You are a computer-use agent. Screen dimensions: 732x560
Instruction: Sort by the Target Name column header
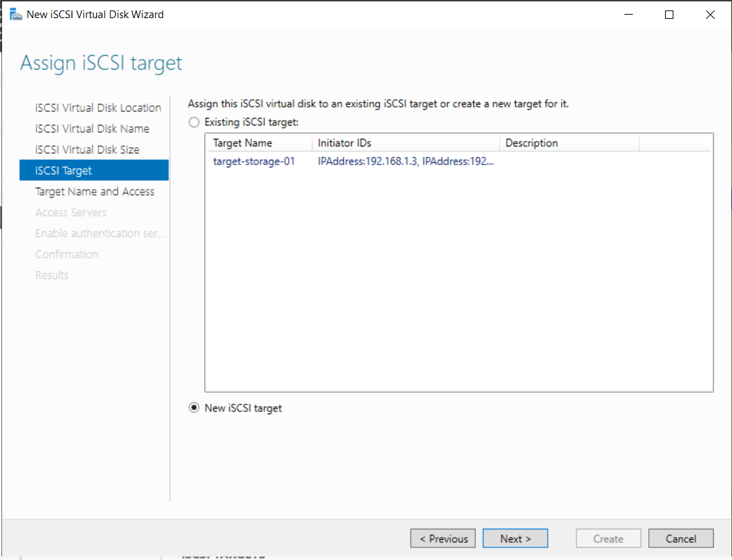click(x=237, y=143)
